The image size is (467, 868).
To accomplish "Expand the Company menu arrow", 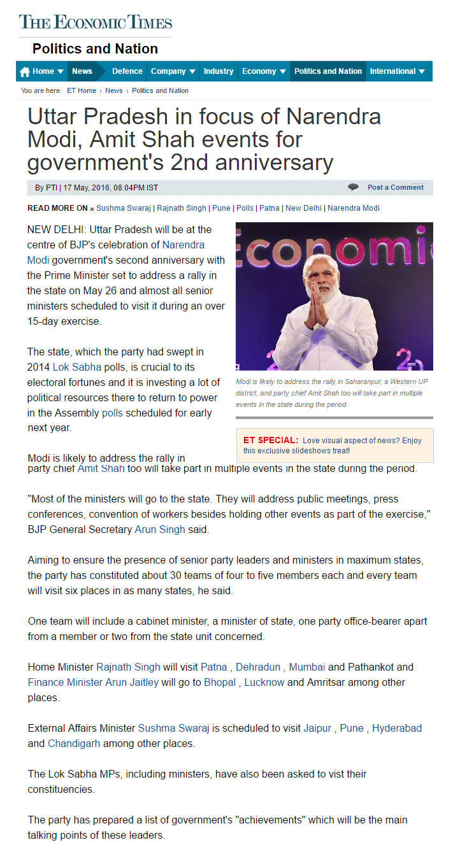I will (x=192, y=71).
